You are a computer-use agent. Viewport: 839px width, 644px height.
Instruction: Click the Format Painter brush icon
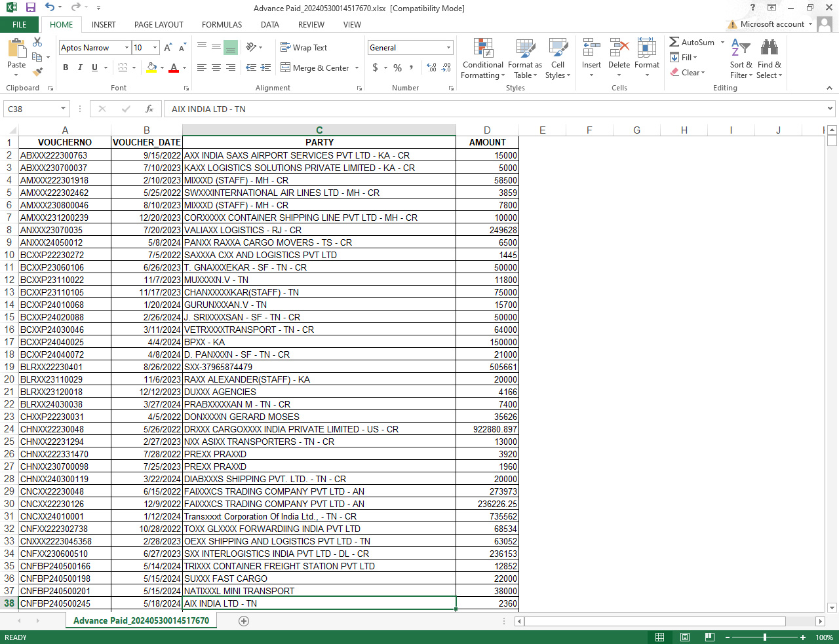37,71
